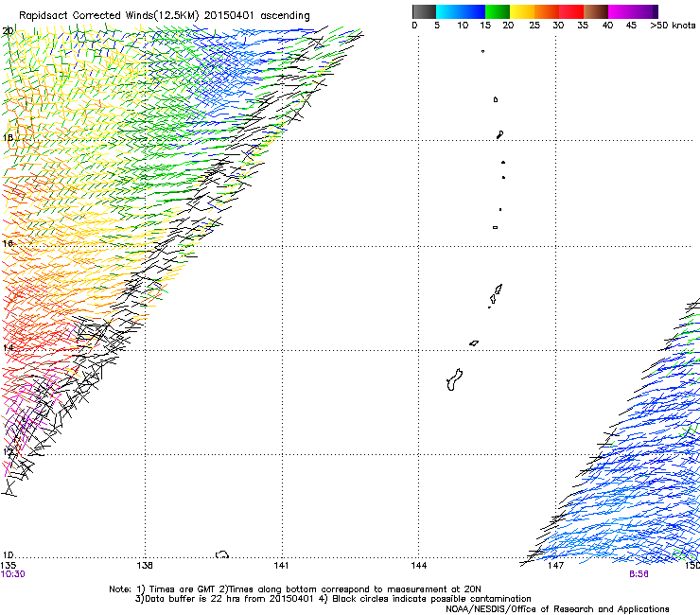Select the orange 25-30 knots legend segment
The image size is (700, 615).
click(547, 11)
